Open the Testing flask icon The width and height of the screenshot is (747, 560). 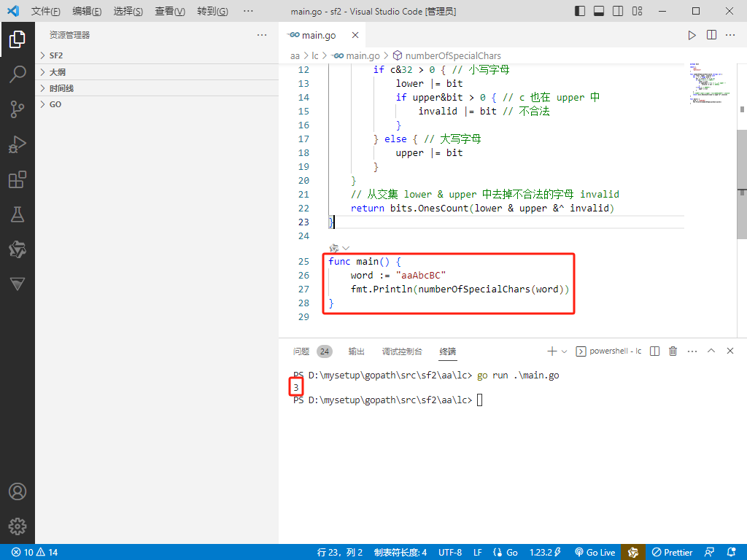coord(18,214)
